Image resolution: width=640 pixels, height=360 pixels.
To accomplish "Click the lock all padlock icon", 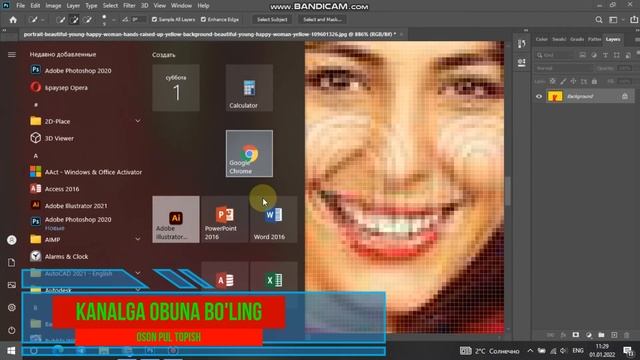I will (594, 82).
